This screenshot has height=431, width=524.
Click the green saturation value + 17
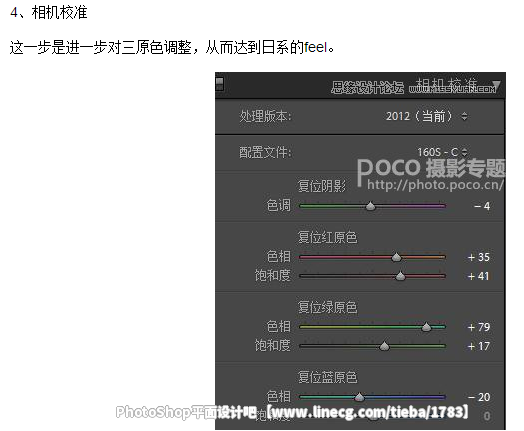pos(479,346)
